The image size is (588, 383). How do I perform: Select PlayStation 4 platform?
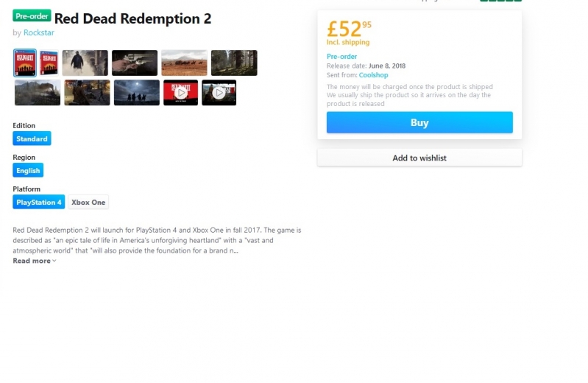tap(38, 202)
